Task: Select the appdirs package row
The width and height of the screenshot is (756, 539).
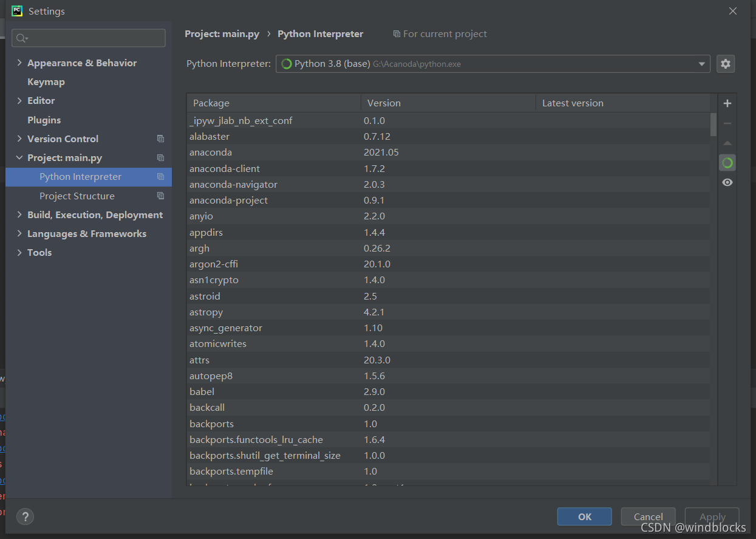Action: 448,232
